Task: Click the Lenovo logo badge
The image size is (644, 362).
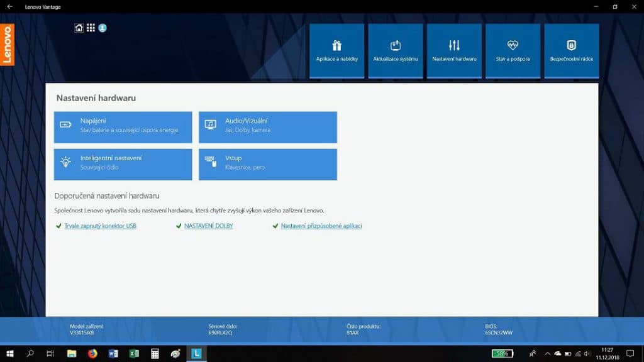Action: [8, 45]
